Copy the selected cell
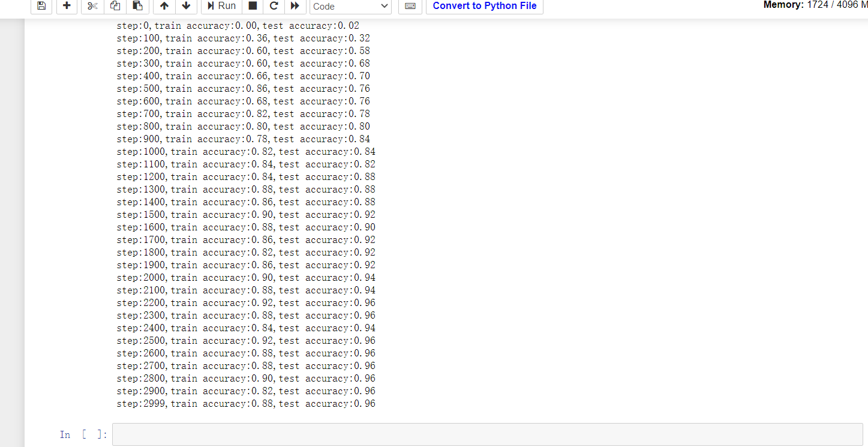Screen dimensions: 868x447 (115, 6)
